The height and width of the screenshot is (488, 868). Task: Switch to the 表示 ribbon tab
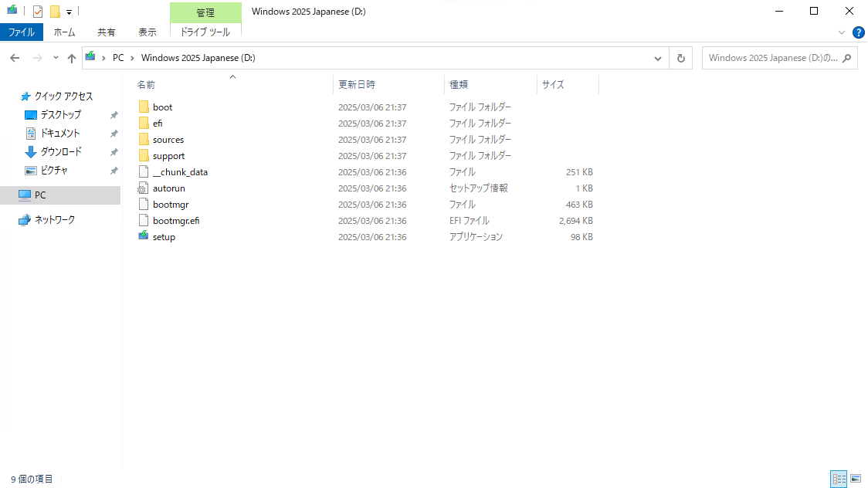click(147, 32)
